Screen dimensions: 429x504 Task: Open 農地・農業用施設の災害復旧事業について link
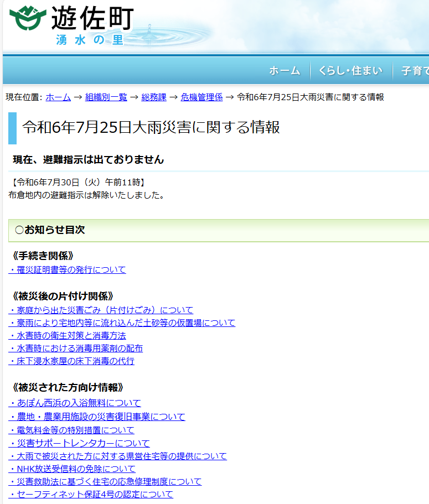[97, 417]
